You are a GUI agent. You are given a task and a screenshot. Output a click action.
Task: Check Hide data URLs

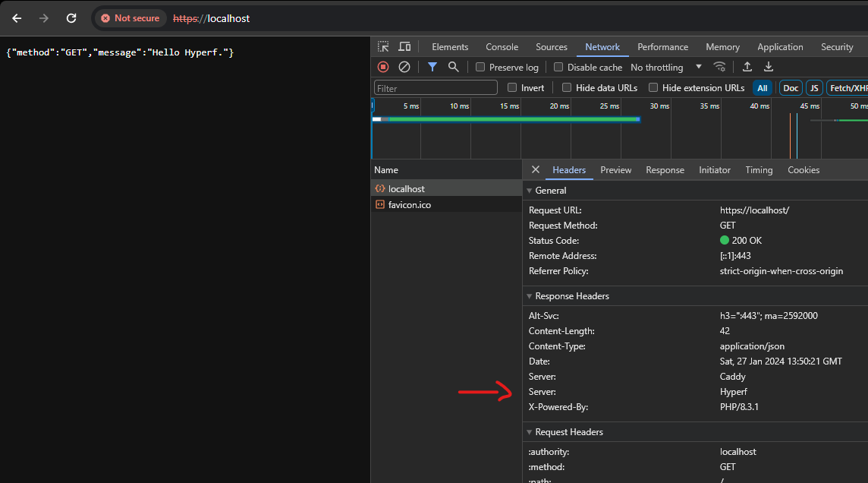tap(566, 87)
